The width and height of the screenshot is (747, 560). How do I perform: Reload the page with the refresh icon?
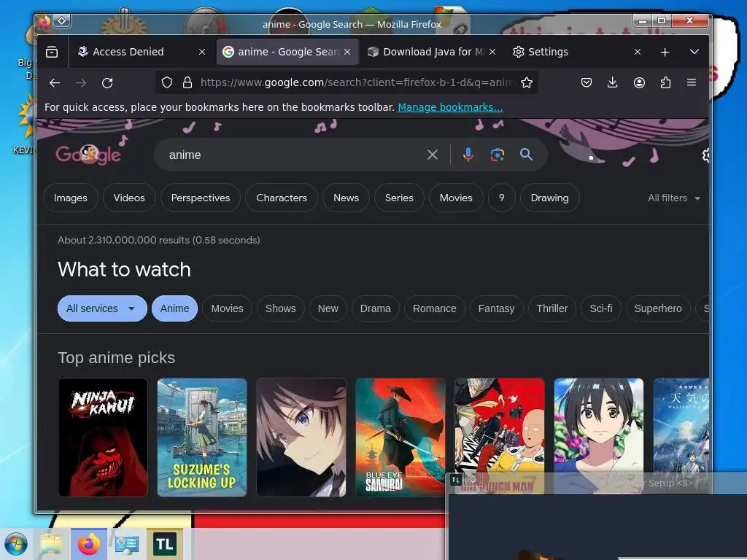(107, 83)
